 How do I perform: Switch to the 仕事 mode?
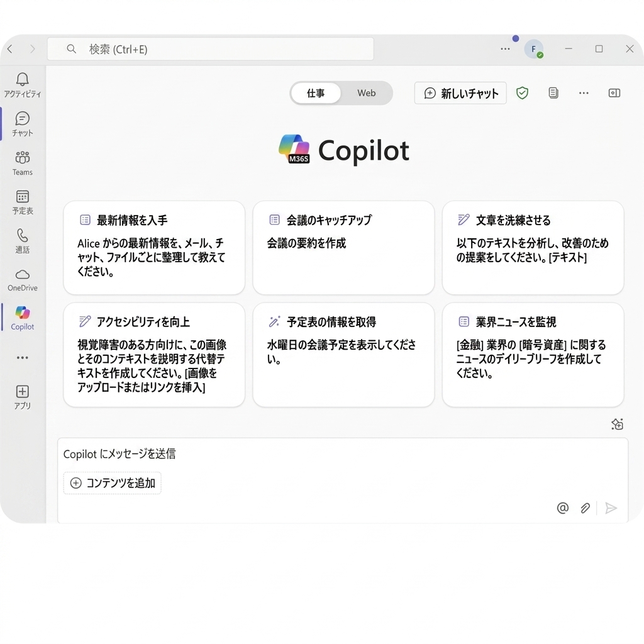316,93
